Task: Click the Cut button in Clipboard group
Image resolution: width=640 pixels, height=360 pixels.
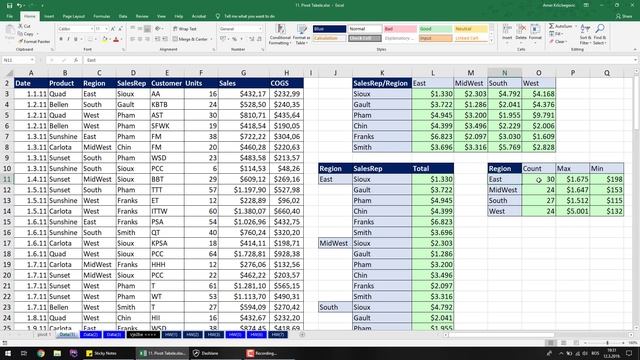Action: pyautogui.click(x=24, y=26)
